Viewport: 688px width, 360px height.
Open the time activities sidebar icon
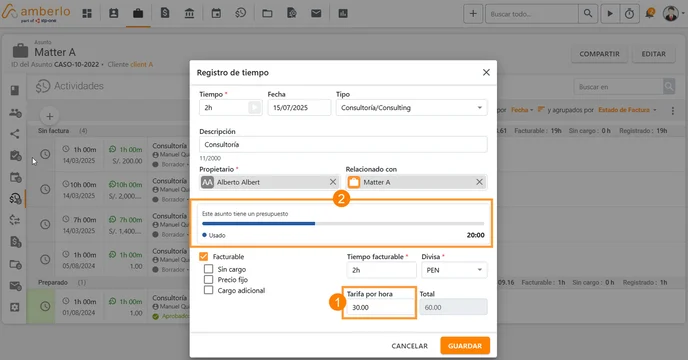tap(15, 198)
